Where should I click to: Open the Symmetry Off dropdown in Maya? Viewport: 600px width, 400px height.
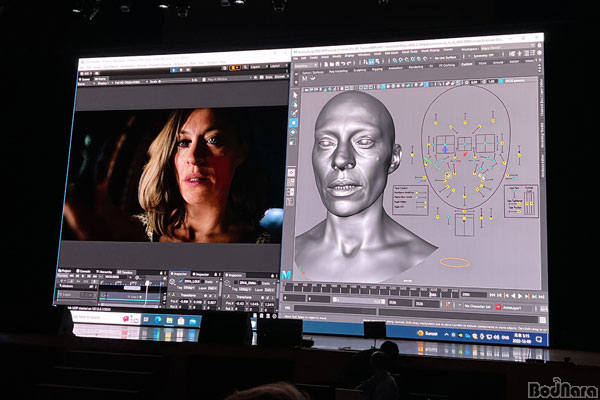(484, 56)
